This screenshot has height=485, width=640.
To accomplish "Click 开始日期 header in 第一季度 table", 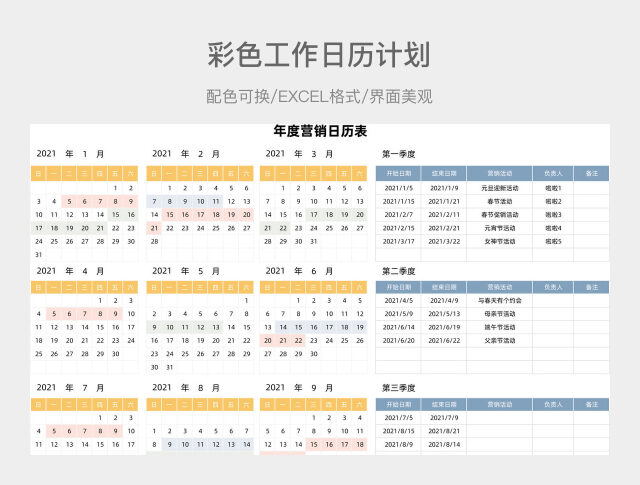I will point(398,174).
